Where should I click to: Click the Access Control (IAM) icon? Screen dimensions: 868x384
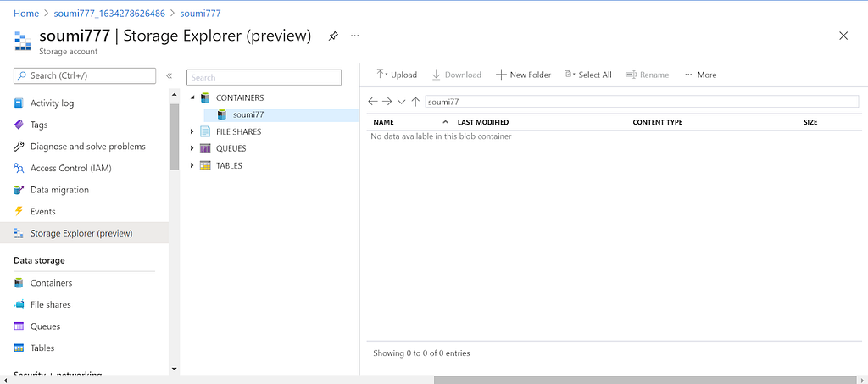pos(19,168)
